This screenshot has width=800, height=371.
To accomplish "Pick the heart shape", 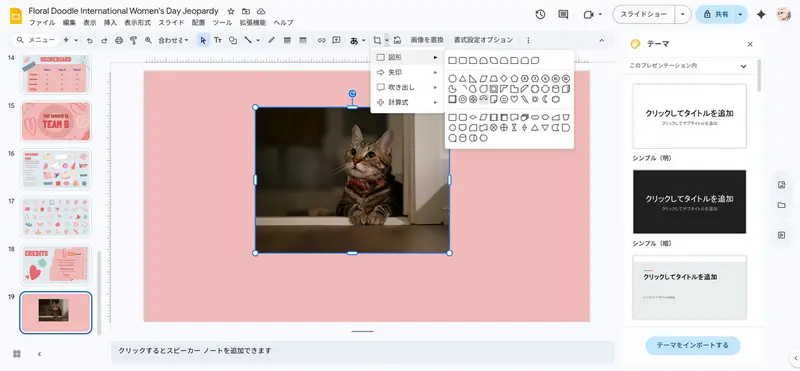I will point(514,100).
